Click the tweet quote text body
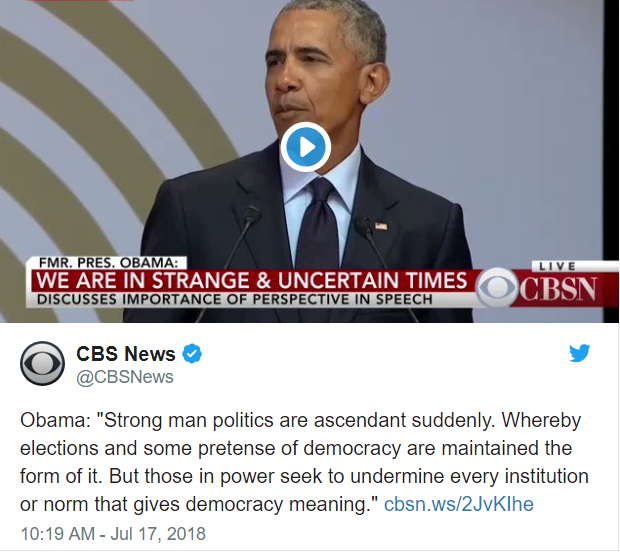This screenshot has height=554, width=620. (304, 462)
